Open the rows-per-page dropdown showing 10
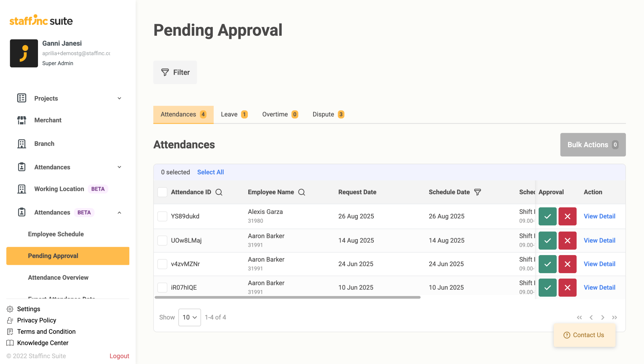Image resolution: width=644 pixels, height=364 pixels. coord(189,317)
